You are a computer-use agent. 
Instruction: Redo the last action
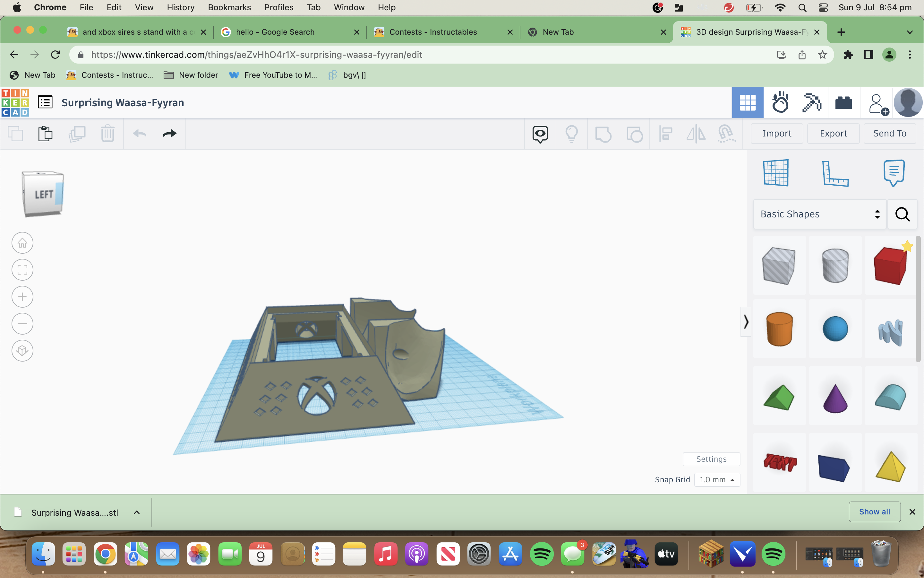coord(169,133)
